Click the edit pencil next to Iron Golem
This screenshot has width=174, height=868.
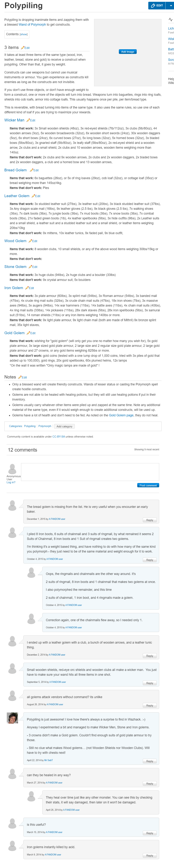[27, 288]
